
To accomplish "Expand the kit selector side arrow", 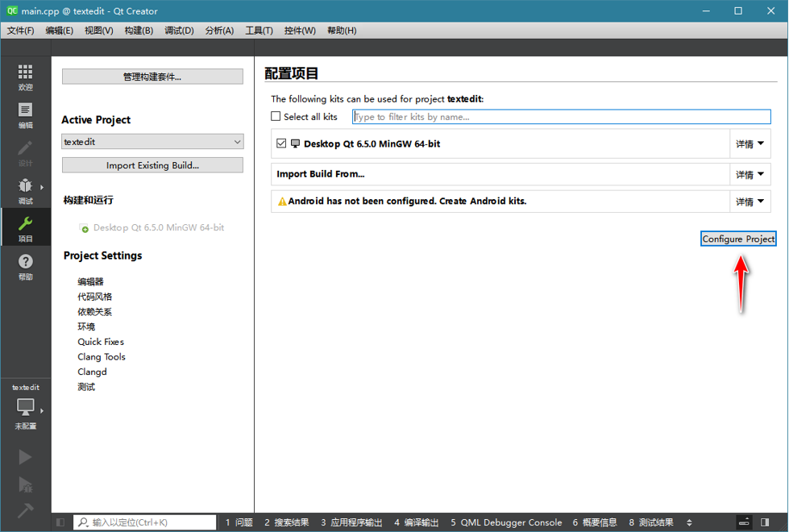I will [42, 411].
